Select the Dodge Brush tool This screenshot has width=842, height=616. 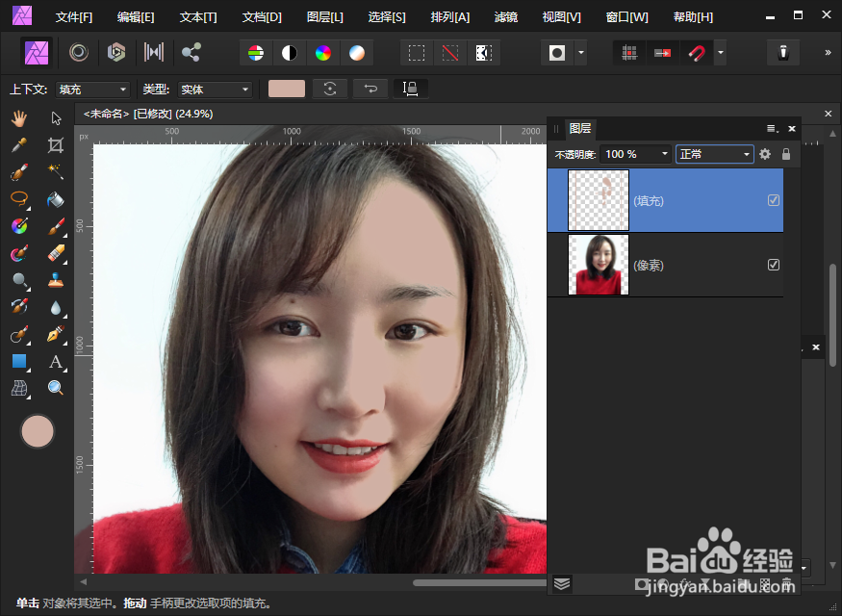19,280
